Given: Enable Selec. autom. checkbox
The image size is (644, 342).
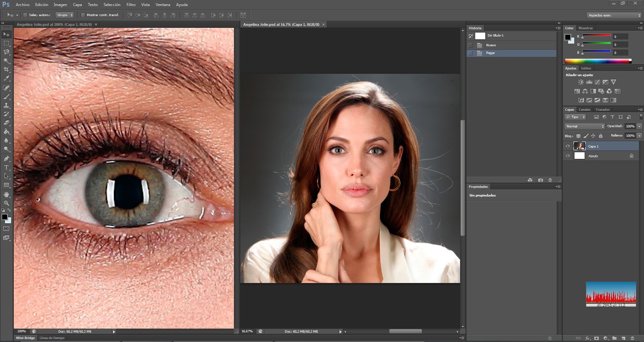Looking at the screenshot, I should click(x=25, y=15).
